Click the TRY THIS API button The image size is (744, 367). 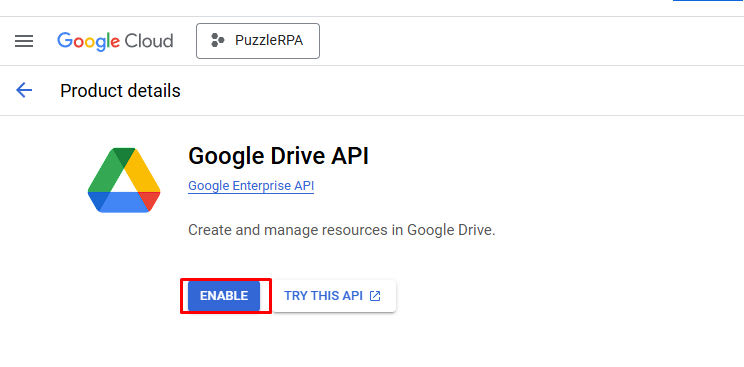(334, 296)
